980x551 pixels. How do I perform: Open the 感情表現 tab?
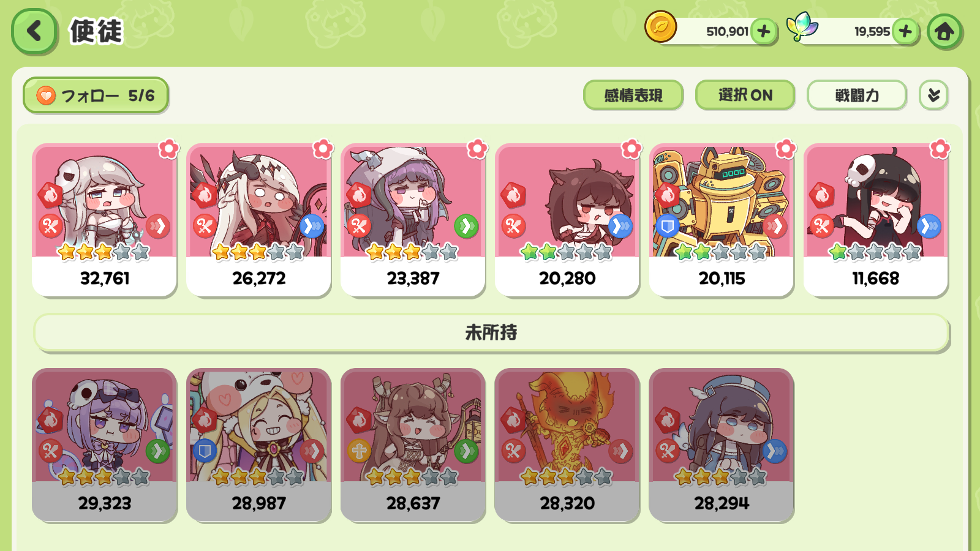pos(633,95)
